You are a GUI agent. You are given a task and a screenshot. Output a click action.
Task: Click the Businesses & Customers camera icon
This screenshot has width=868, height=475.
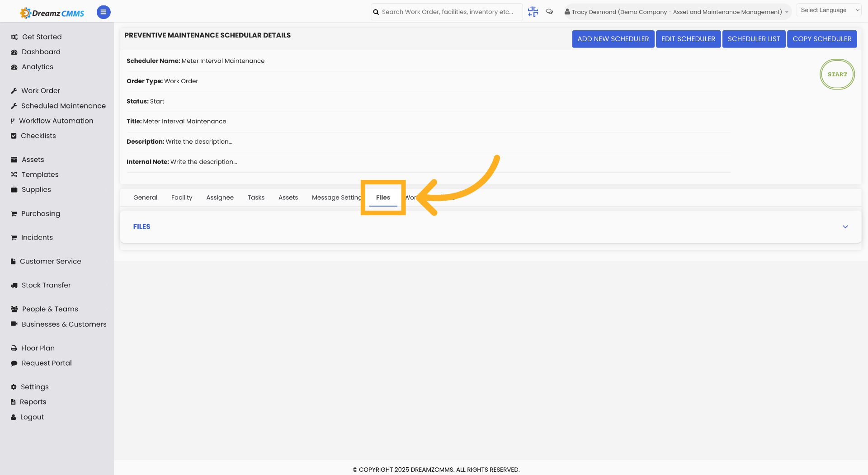coord(14,324)
